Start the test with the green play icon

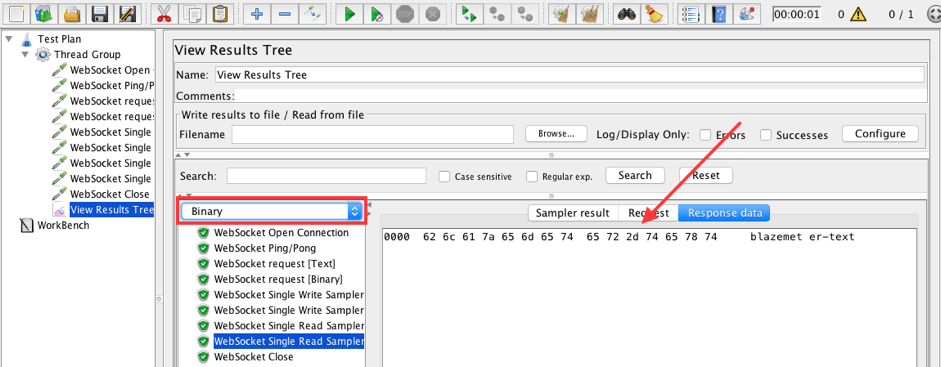[349, 13]
